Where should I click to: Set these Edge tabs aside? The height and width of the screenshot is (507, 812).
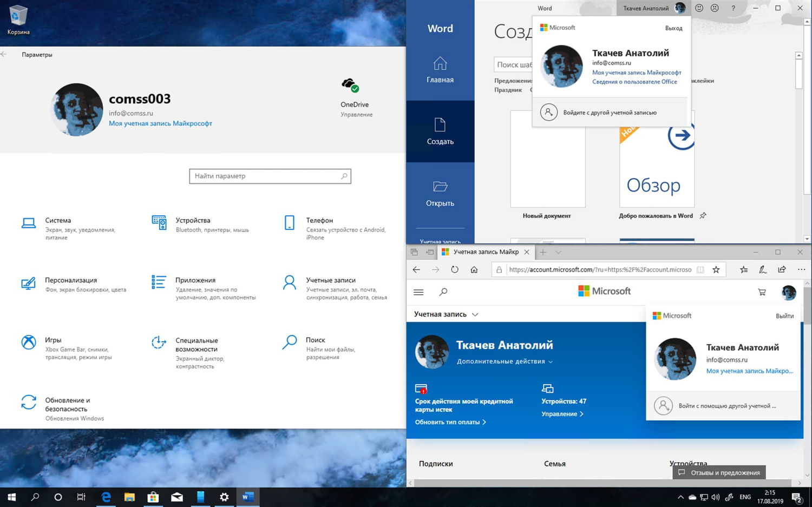click(430, 252)
